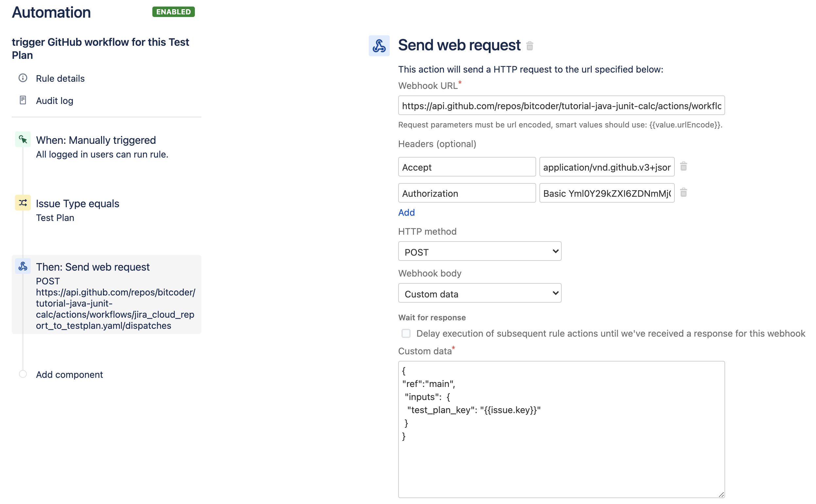This screenshot has width=816, height=504.
Task: Click the Authorization header name field
Action: [x=467, y=193]
